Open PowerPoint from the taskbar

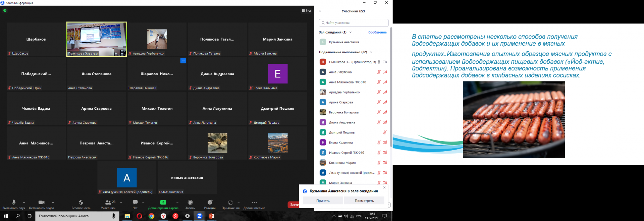(x=212, y=216)
